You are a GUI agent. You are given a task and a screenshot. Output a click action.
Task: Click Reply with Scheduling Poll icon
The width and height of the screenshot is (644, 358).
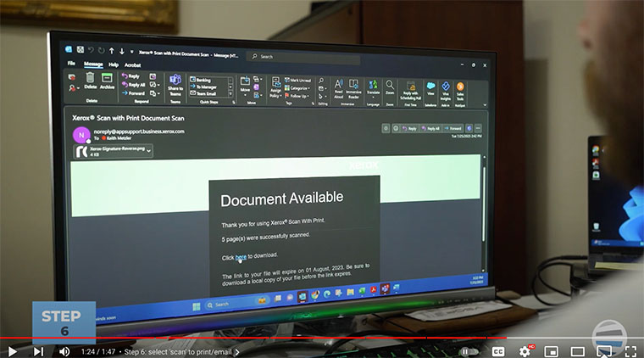pos(411,86)
